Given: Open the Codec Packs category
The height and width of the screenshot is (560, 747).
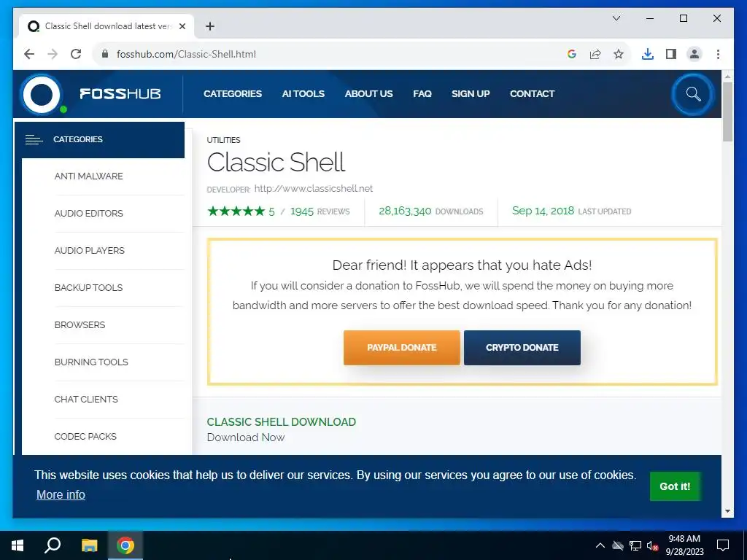Looking at the screenshot, I should coord(85,436).
